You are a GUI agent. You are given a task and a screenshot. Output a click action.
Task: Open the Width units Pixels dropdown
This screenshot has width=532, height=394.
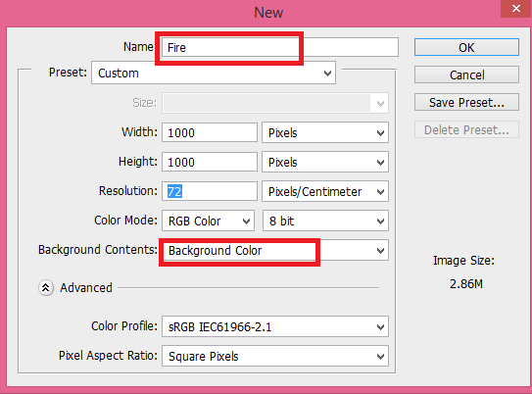click(x=325, y=132)
